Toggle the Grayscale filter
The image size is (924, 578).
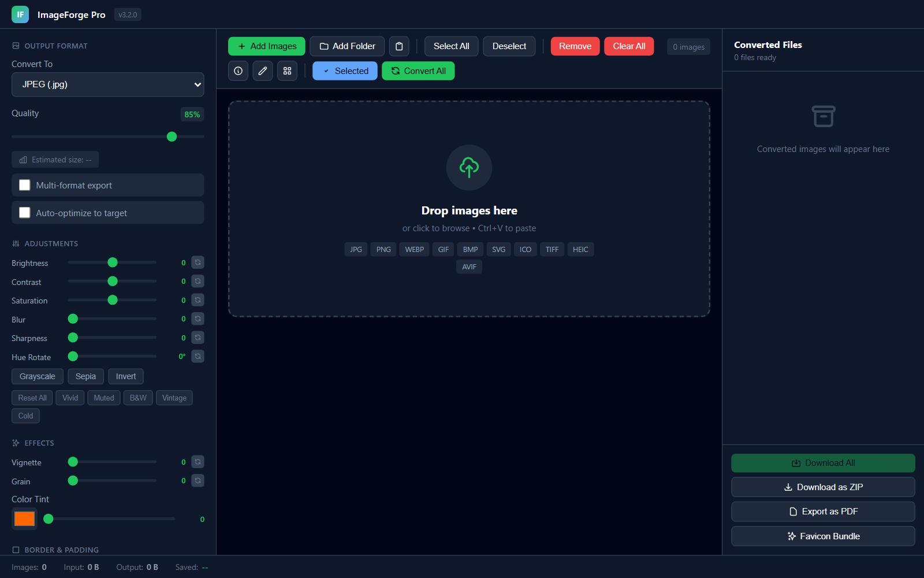(x=38, y=376)
